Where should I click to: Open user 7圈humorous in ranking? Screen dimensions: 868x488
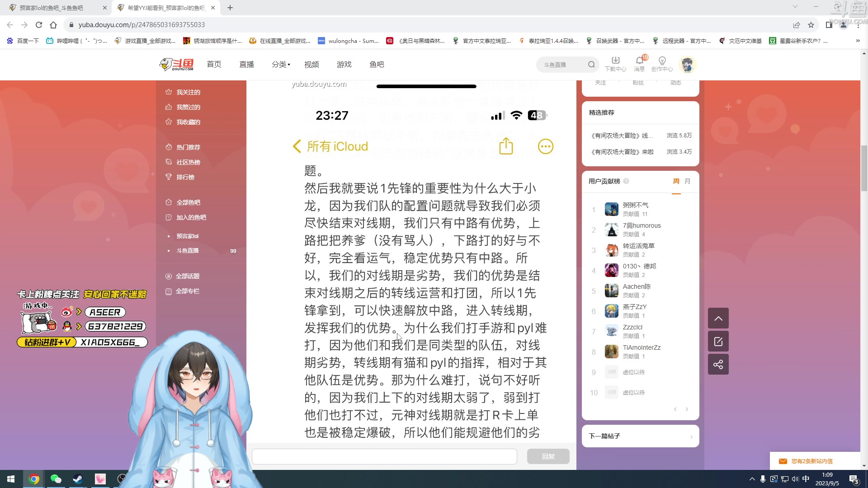point(642,225)
